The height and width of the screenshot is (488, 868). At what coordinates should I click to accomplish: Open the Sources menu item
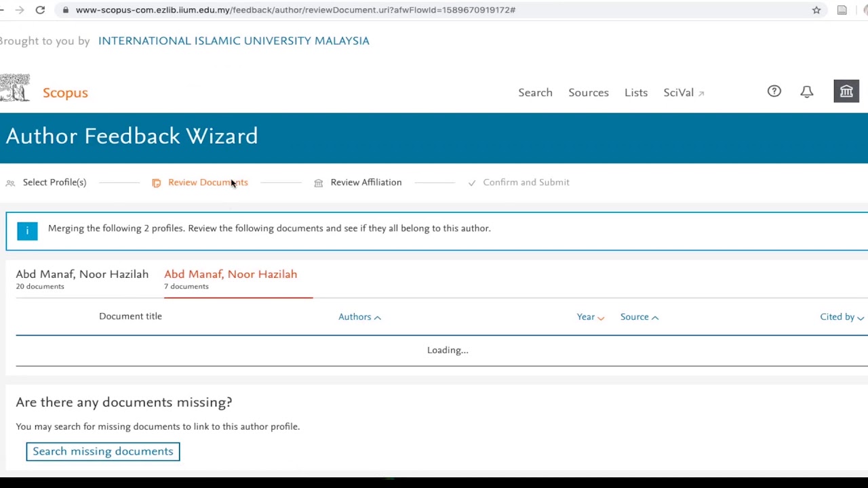(x=589, y=93)
